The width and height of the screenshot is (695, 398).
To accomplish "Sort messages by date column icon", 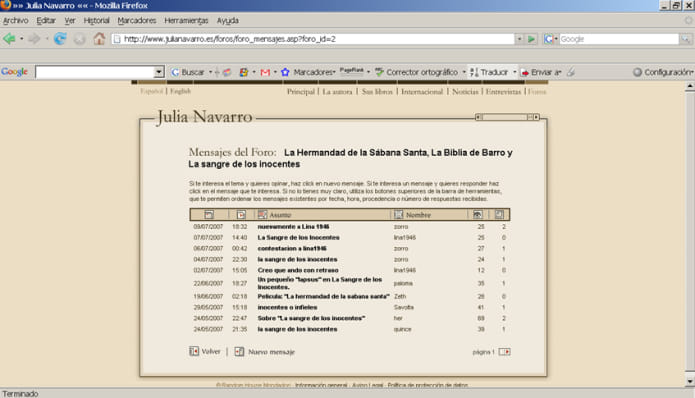I will tap(209, 215).
